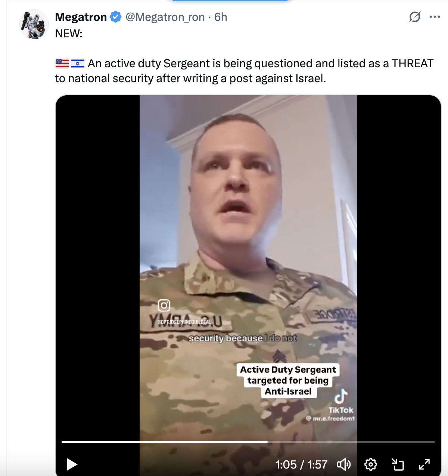Open Megatron's profile avatar picture
This screenshot has height=476, width=448.
click(34, 25)
